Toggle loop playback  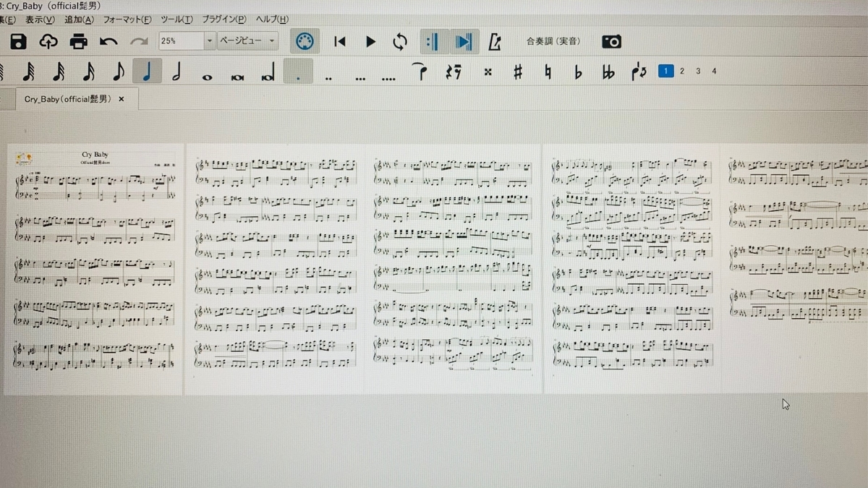pyautogui.click(x=400, y=42)
